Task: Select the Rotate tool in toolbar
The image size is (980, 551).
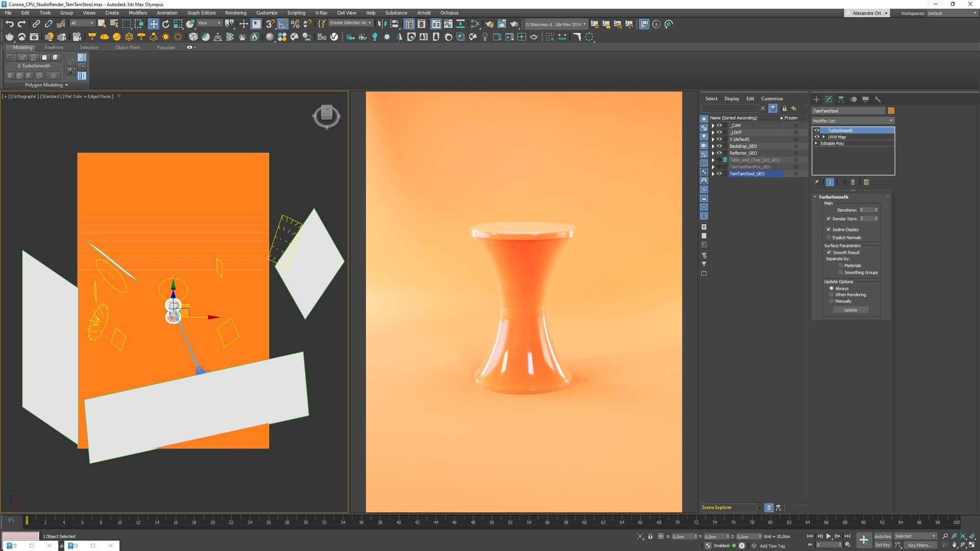Action: coord(165,24)
